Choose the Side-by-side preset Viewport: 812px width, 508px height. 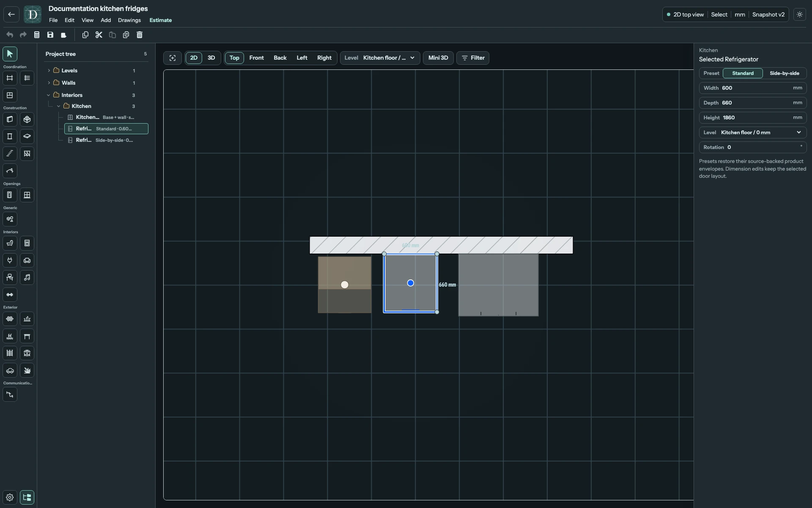(785, 73)
